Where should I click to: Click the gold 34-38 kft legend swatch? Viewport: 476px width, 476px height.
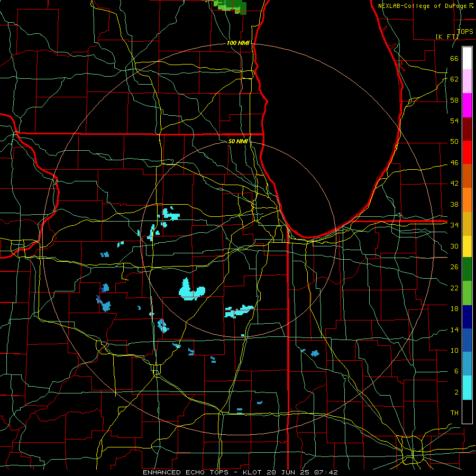[467, 223]
